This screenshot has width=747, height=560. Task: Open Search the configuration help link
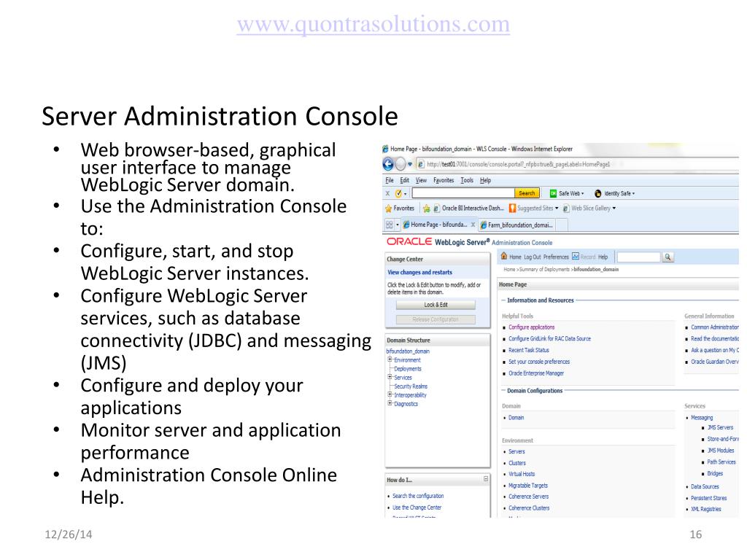[418, 496]
